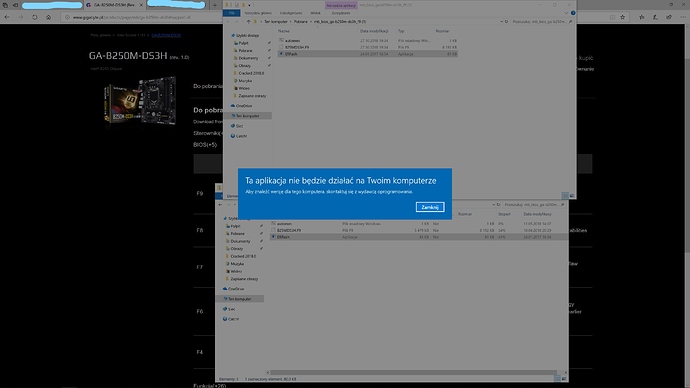This screenshot has width=690, height=388.
Task: Click the Narzędzia aplikacji purple contextual tab
Action: (341, 5)
